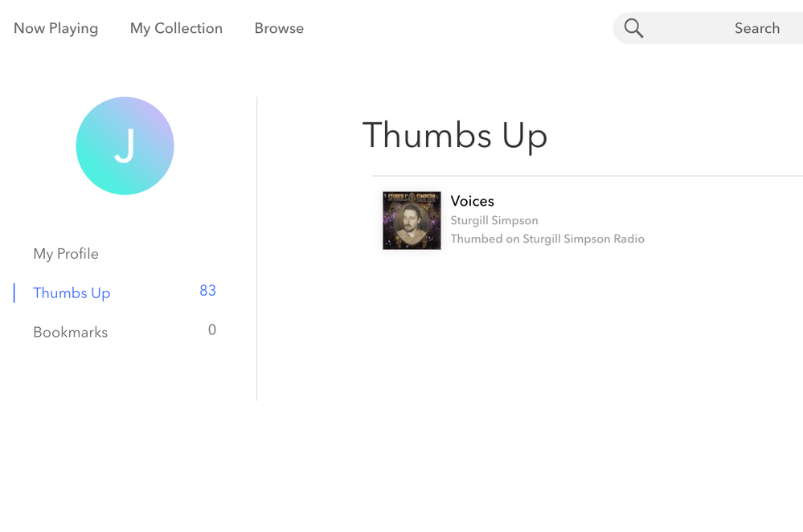Screen dimensions: 803x532
Task: Open the Sturgill Simpson artist name link
Action: pyautogui.click(x=494, y=220)
